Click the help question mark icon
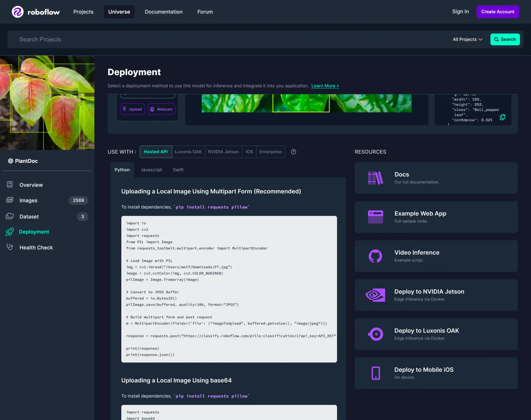This screenshot has height=420, width=531. coord(293,152)
